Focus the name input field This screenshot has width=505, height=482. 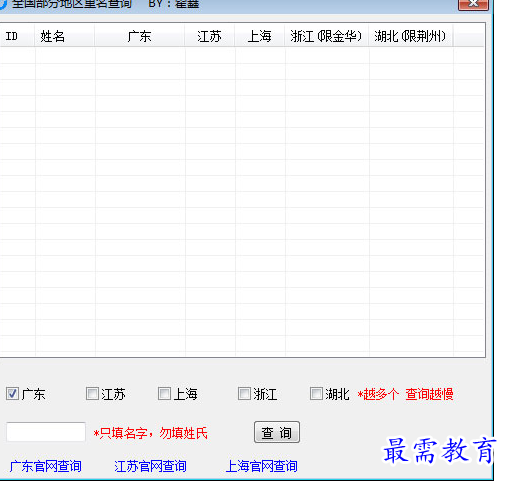[x=46, y=432]
